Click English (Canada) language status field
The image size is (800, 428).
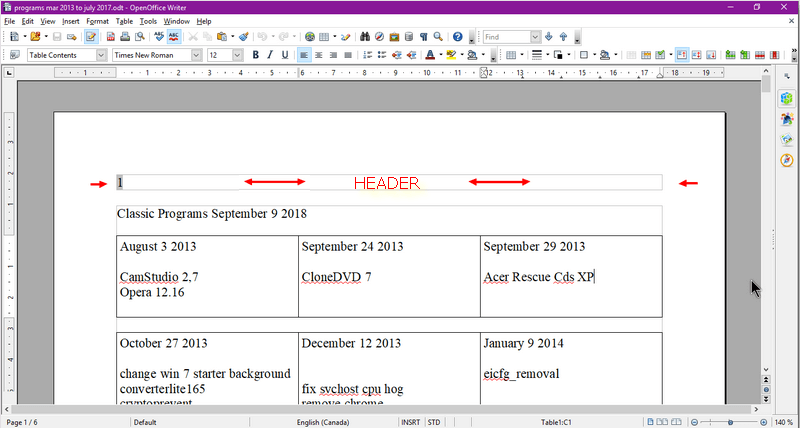coord(322,422)
